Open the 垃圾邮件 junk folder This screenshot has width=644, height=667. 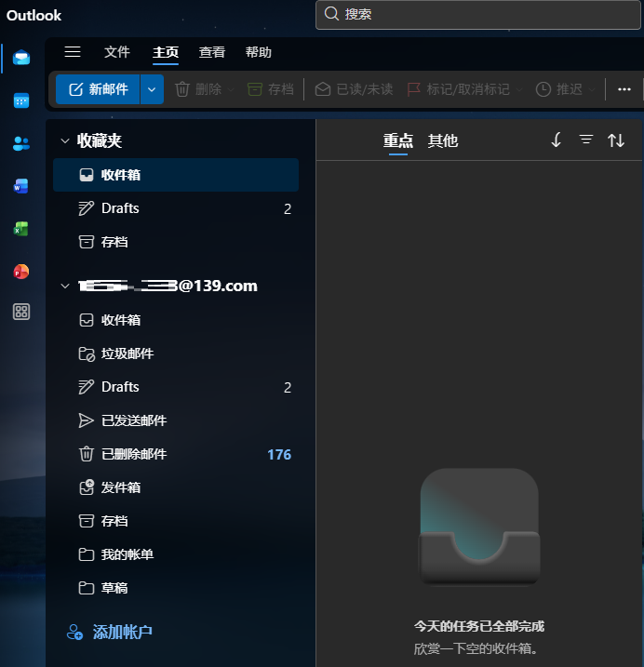tap(176, 354)
